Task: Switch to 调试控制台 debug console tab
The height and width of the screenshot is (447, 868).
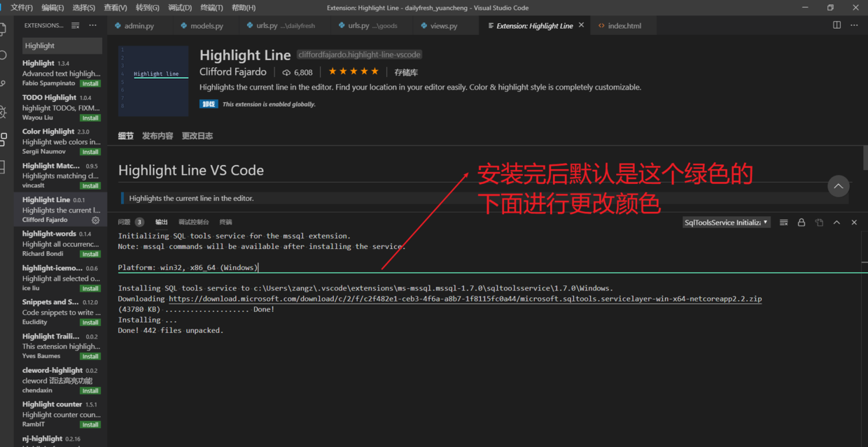Action: pyautogui.click(x=194, y=222)
